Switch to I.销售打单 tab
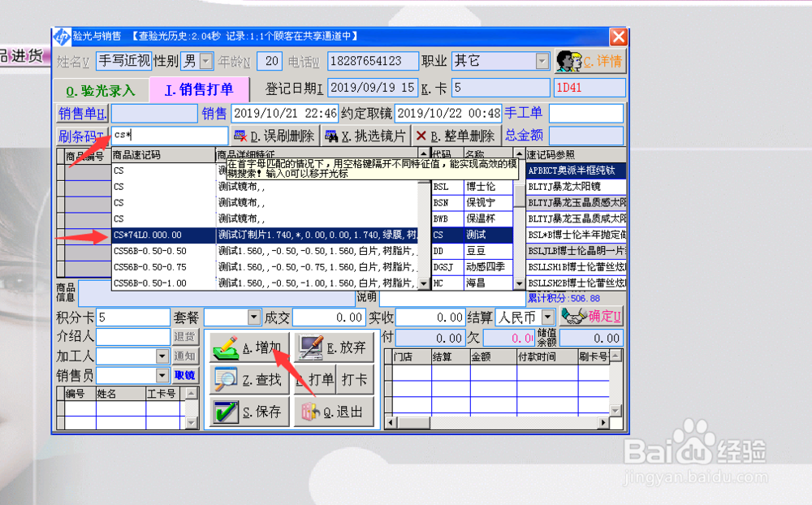Image resolution: width=812 pixels, height=505 pixels. pyautogui.click(x=200, y=89)
